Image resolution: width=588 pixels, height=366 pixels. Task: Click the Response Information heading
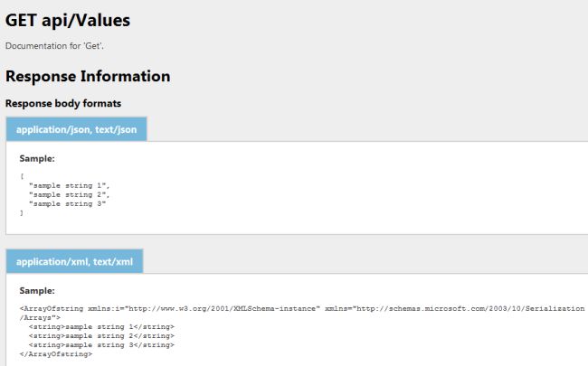tap(88, 76)
